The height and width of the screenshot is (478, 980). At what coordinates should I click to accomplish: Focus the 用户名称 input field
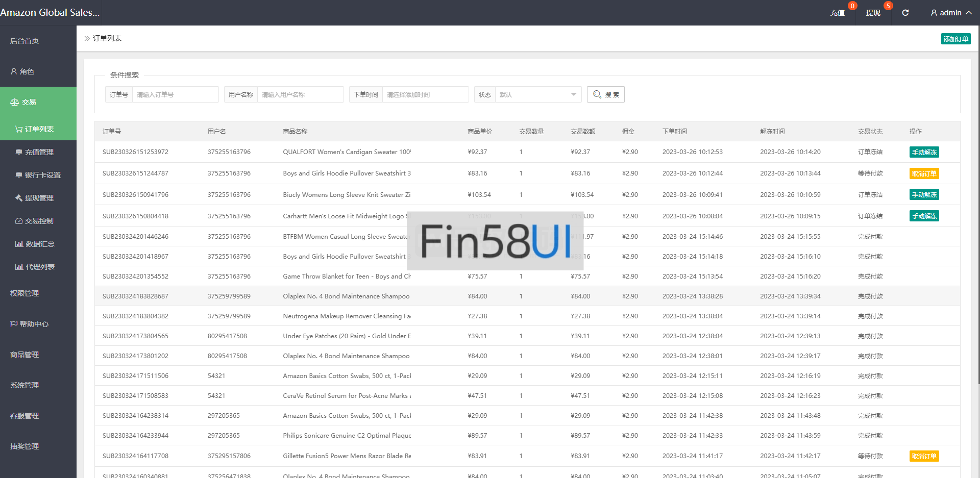[300, 94]
